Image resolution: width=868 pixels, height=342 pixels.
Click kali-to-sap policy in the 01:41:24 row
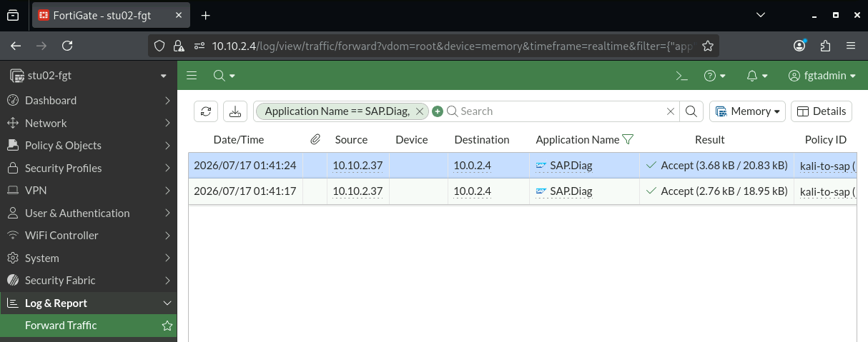click(x=827, y=166)
